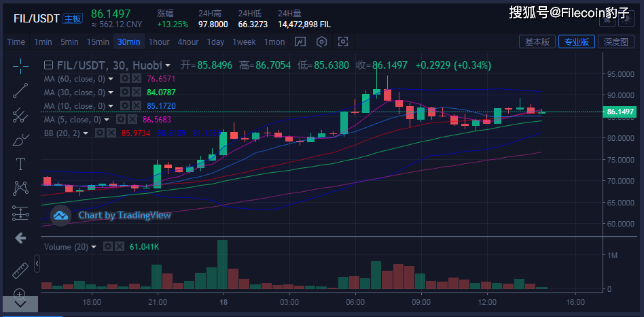Collapse the indicator legend with the minus box
The height and width of the screenshot is (317, 644).
click(48, 65)
